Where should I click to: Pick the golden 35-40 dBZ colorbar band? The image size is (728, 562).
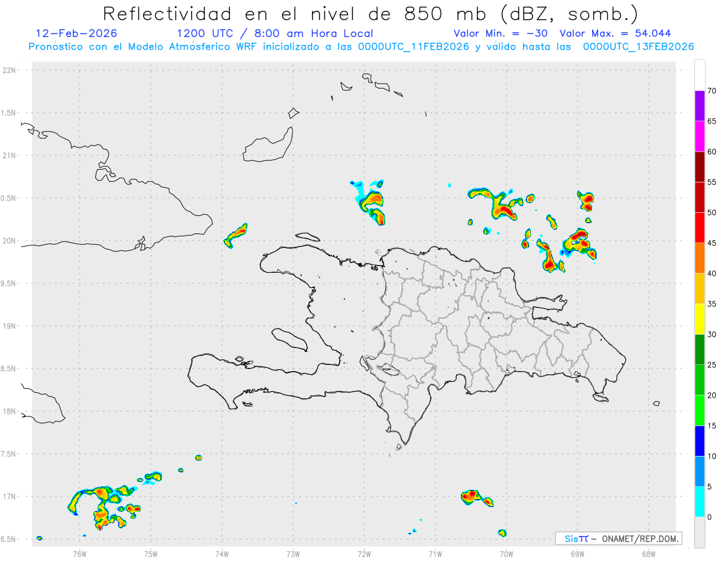click(x=699, y=289)
